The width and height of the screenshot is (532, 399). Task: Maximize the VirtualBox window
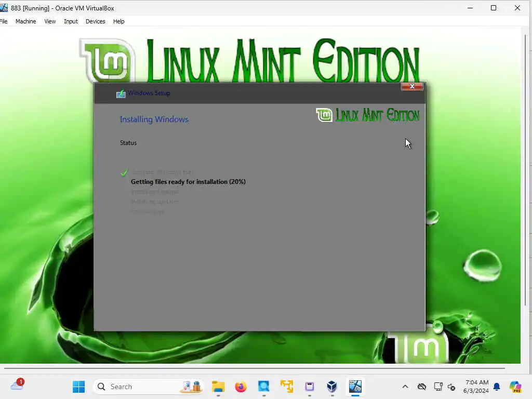pos(494,8)
